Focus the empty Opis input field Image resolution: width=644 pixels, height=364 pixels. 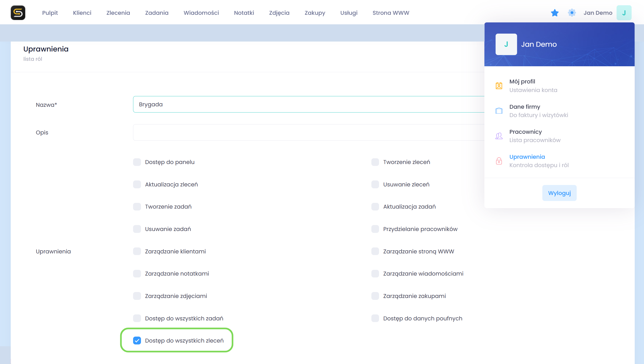(x=309, y=133)
